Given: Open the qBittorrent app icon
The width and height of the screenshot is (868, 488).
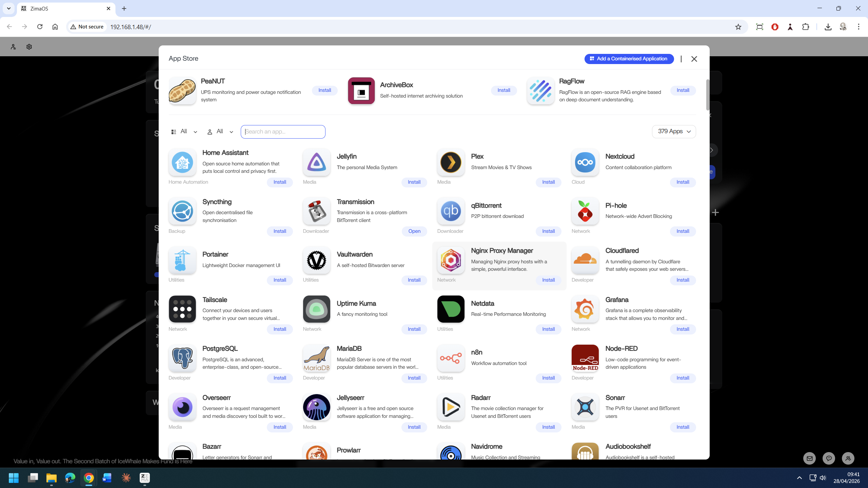Looking at the screenshot, I should (x=451, y=211).
